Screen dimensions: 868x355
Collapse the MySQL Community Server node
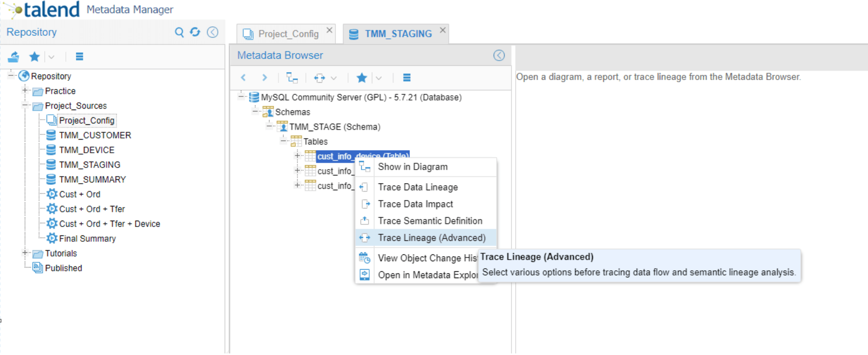tap(241, 96)
